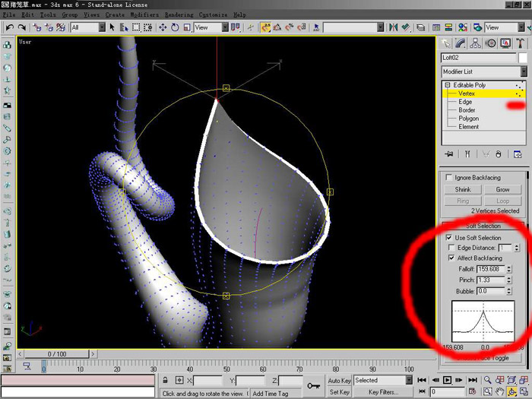The height and width of the screenshot is (399, 532).
Task: Click the Align tool icon
Action: coord(405,27)
